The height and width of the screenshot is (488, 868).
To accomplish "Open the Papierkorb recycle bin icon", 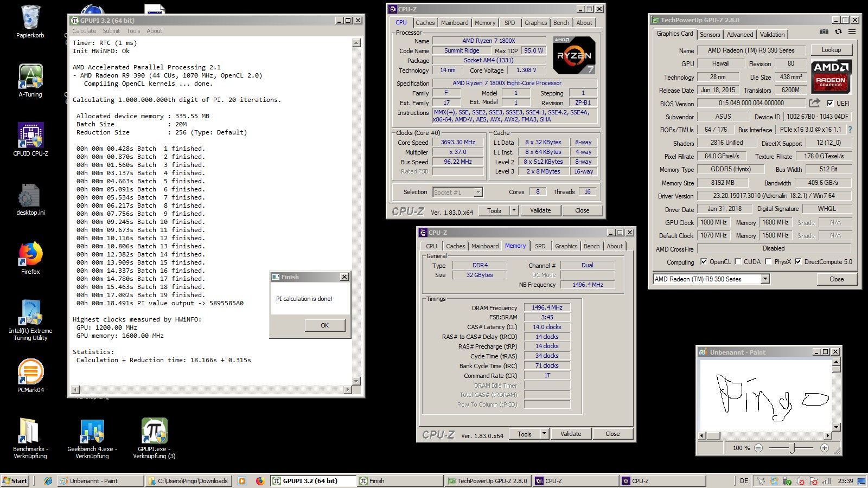I will coord(30,22).
